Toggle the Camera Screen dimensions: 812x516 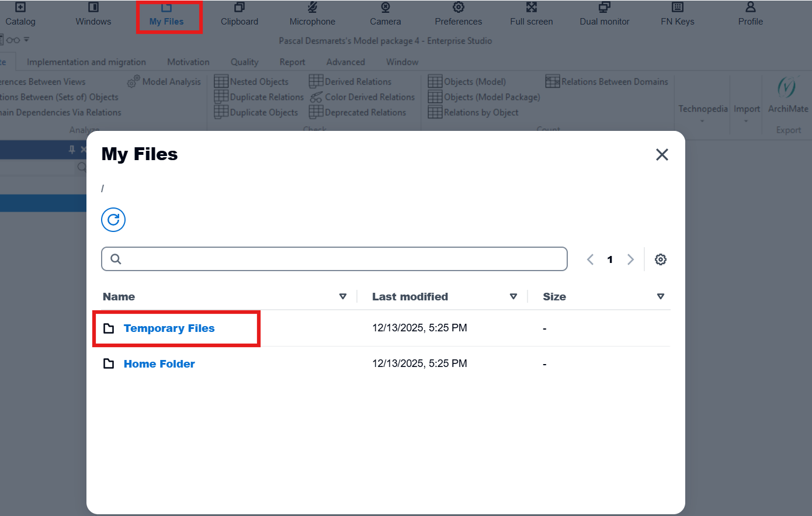click(x=385, y=15)
